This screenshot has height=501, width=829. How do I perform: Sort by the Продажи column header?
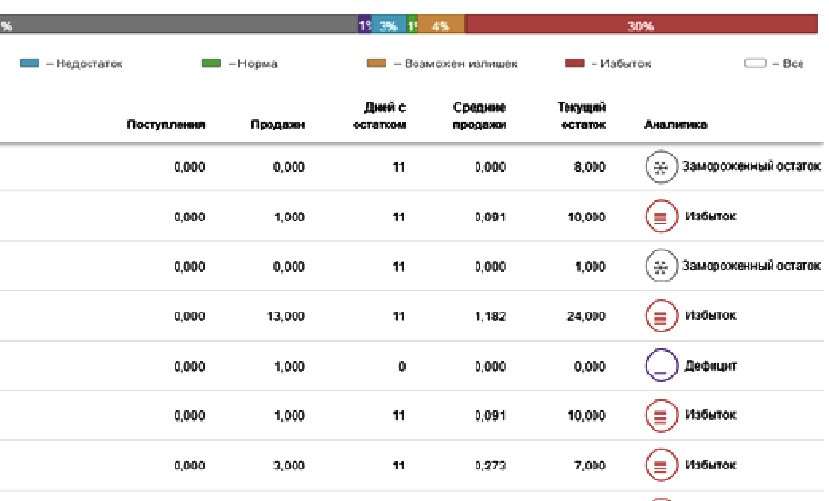(278, 125)
